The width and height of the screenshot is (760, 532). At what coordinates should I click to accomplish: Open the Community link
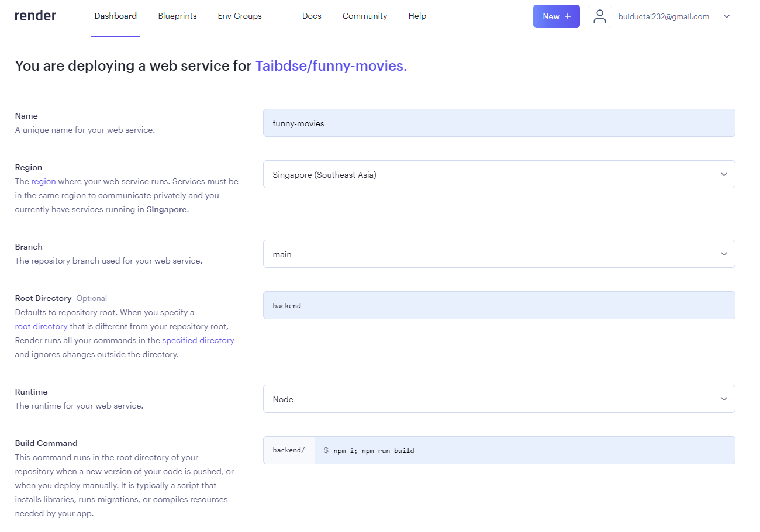pos(365,16)
